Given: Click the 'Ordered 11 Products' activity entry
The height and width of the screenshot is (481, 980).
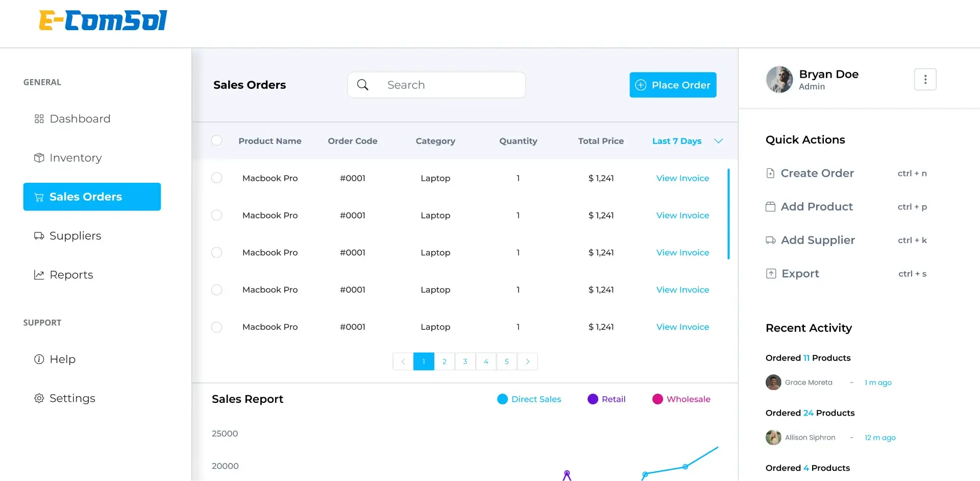Looking at the screenshot, I should [808, 358].
